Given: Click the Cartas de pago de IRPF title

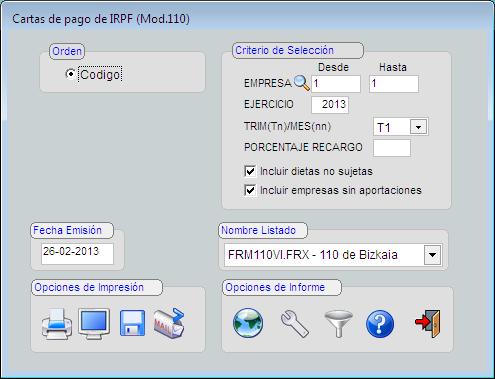Looking at the screenshot, I should (101, 19).
